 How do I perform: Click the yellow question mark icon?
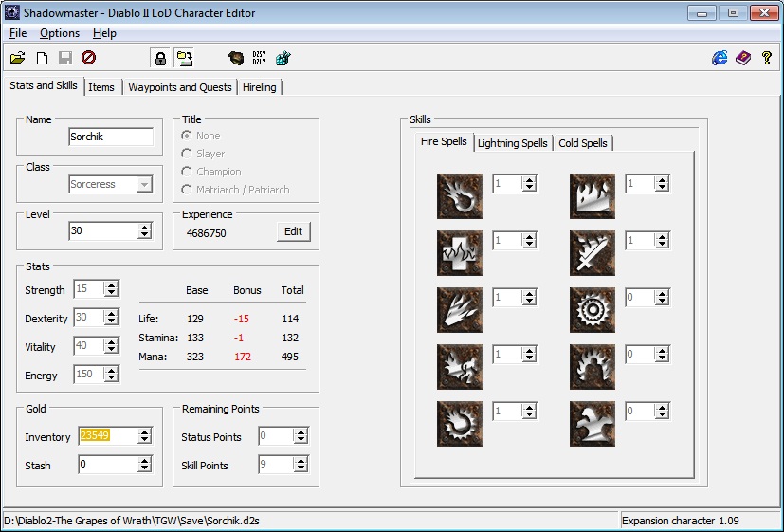pos(767,59)
